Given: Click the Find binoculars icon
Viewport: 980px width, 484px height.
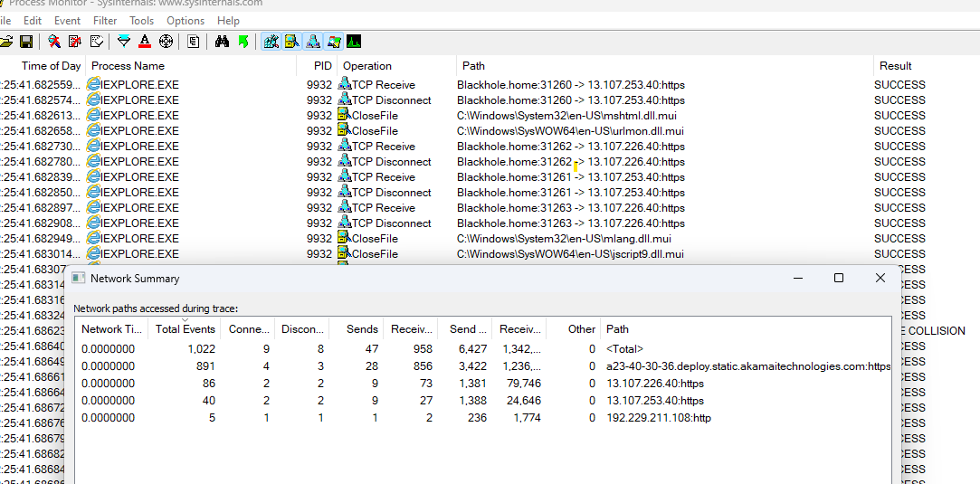Looking at the screenshot, I should tap(222, 42).
